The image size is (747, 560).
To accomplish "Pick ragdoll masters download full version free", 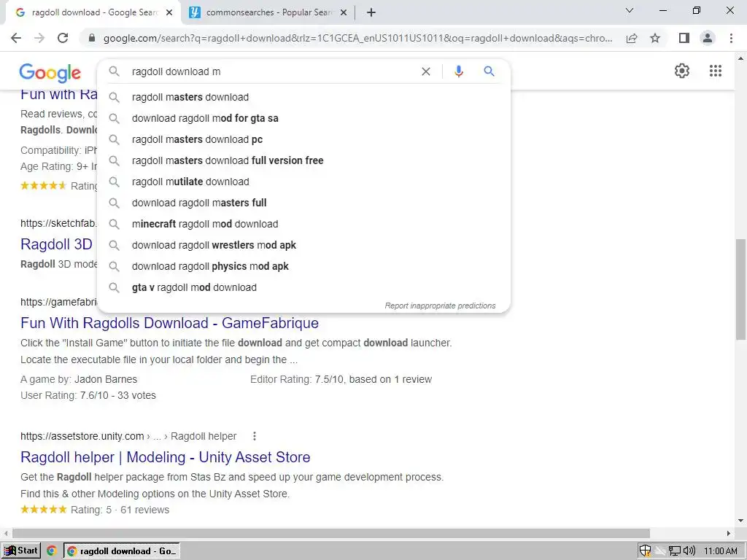I will (303, 160).
